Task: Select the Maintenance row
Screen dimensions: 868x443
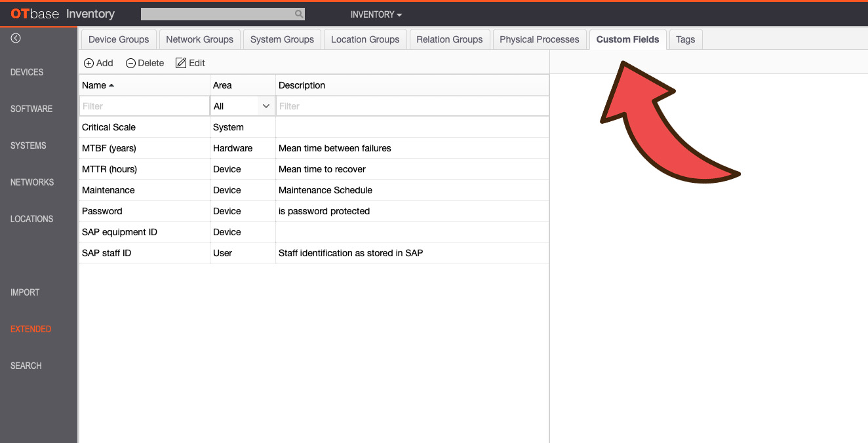Action: coord(314,190)
